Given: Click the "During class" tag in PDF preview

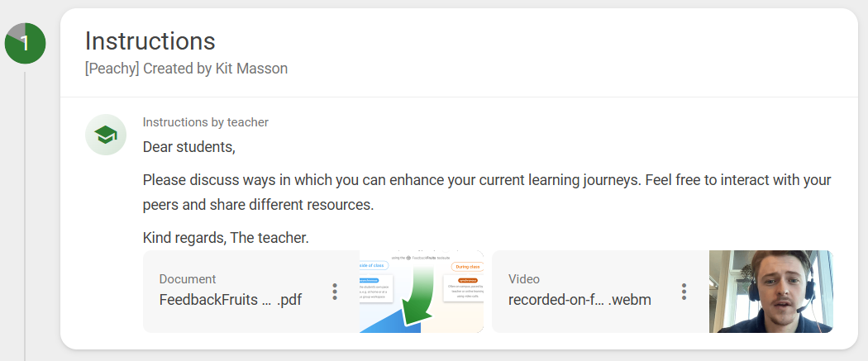Looking at the screenshot, I should click(x=467, y=267).
